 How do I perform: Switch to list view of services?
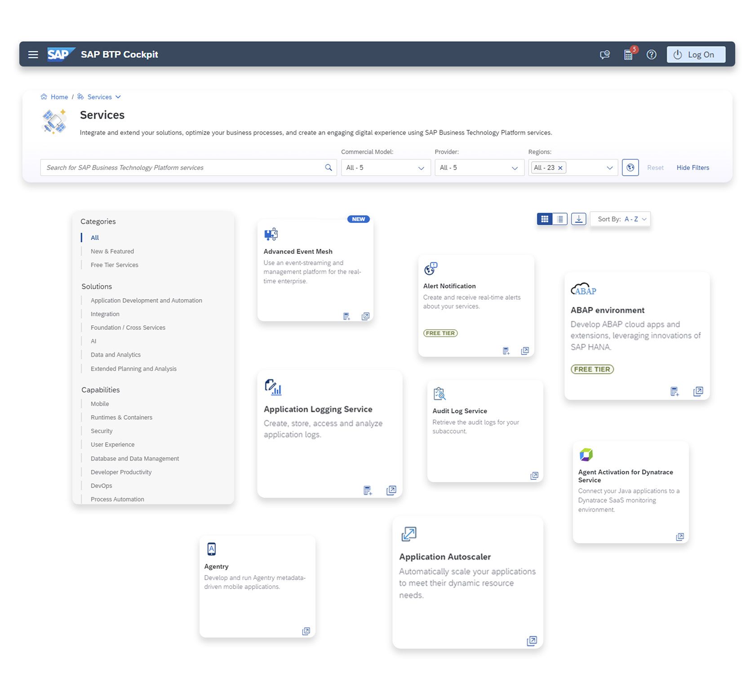[x=560, y=219]
